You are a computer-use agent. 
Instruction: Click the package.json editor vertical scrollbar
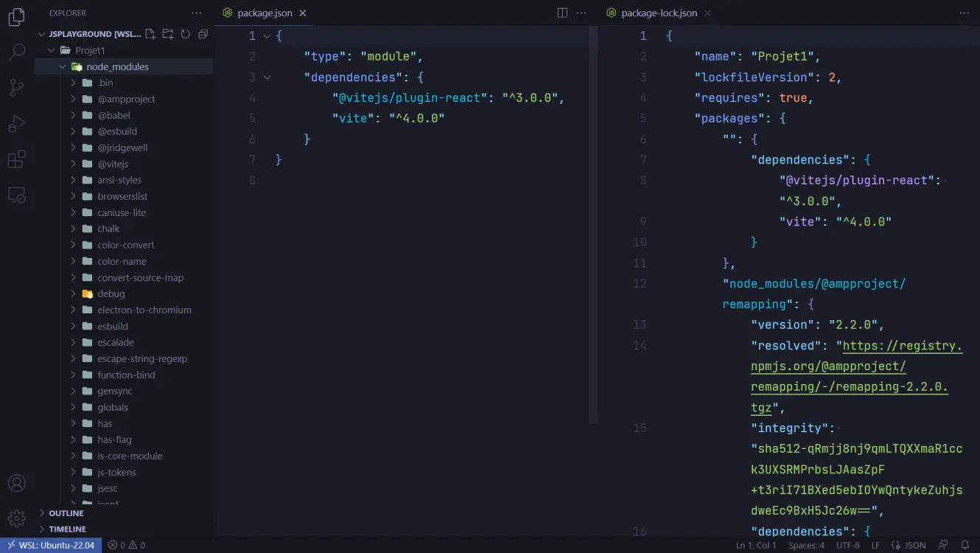(593, 225)
